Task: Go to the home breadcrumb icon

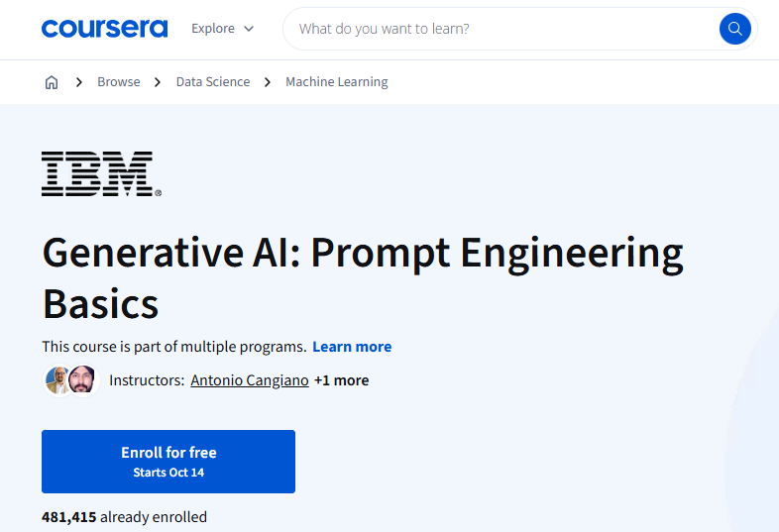Action: [52, 82]
